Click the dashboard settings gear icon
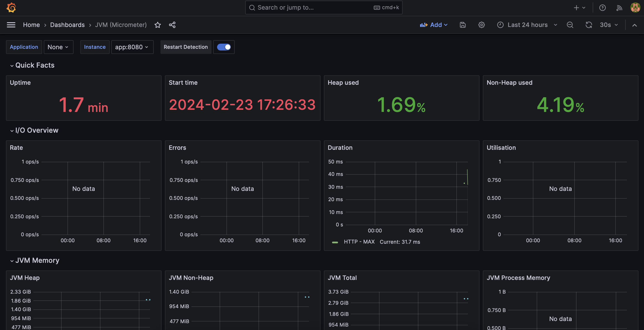This screenshot has width=644, height=330. 481,24
